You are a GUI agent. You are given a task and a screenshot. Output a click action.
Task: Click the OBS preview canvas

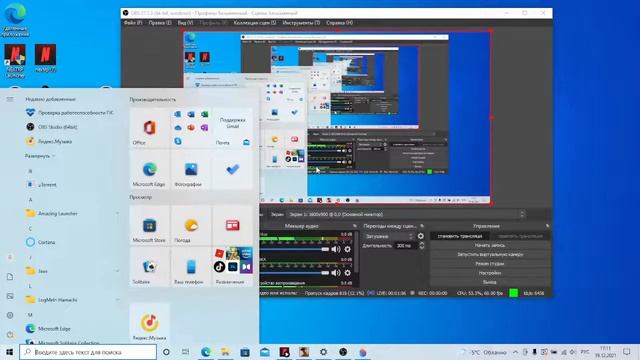click(337, 117)
